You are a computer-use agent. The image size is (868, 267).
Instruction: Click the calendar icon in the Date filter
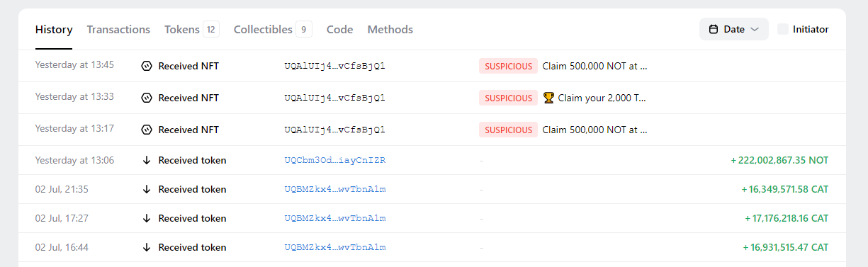[714, 29]
